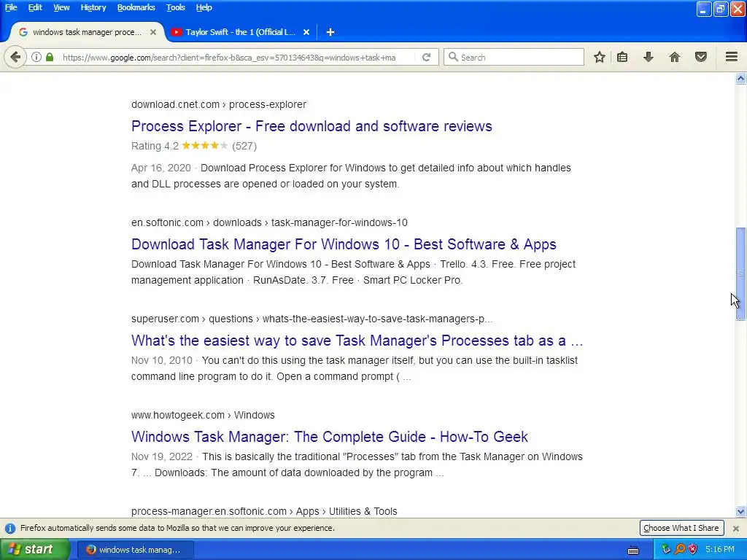Close the windows task manager tab
747x560 pixels.
point(153,32)
